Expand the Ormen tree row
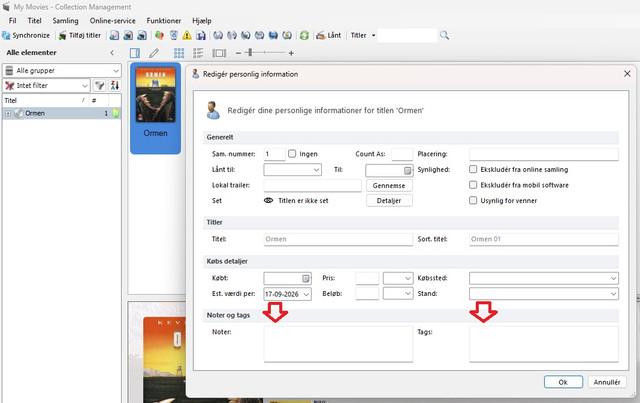The height and width of the screenshot is (403, 640). pos(8,113)
